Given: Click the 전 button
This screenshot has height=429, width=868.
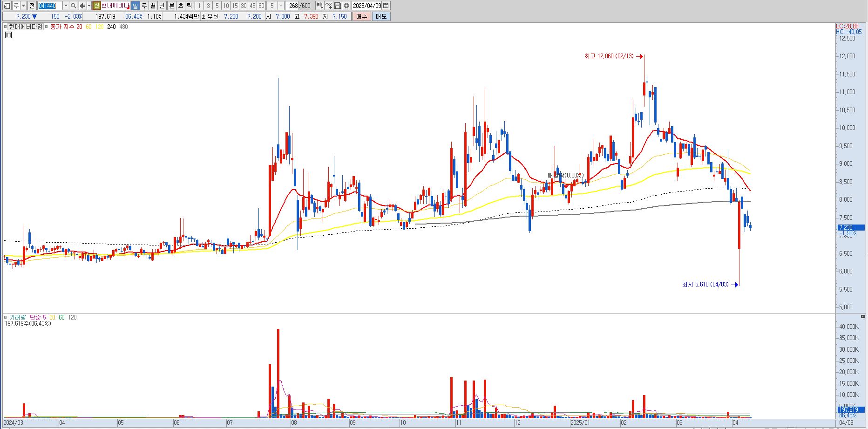Looking at the screenshot, I should pos(32,6).
